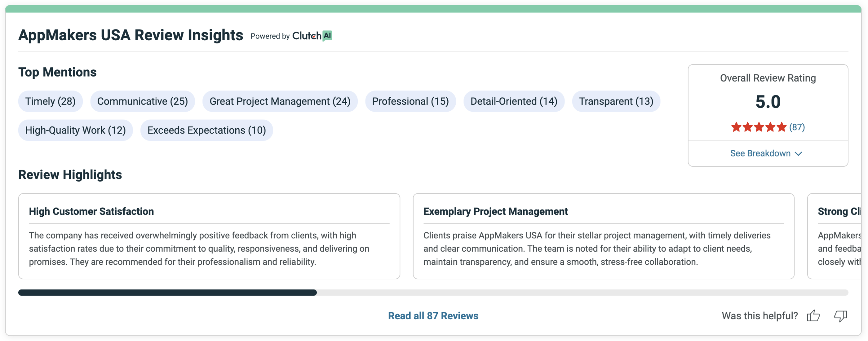Select the Communicative (25) mention tag
868x341 pixels.
[142, 101]
